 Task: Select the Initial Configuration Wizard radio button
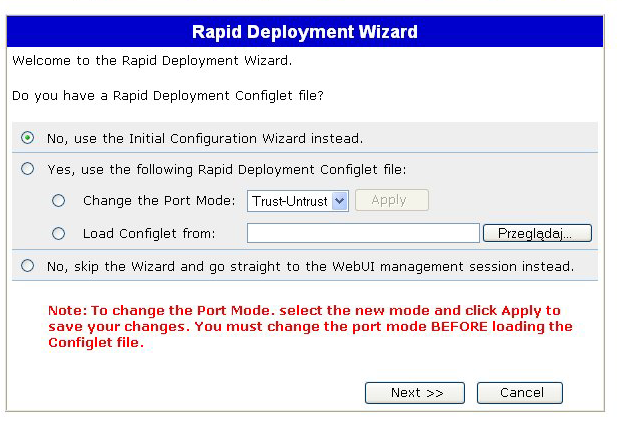pos(27,138)
